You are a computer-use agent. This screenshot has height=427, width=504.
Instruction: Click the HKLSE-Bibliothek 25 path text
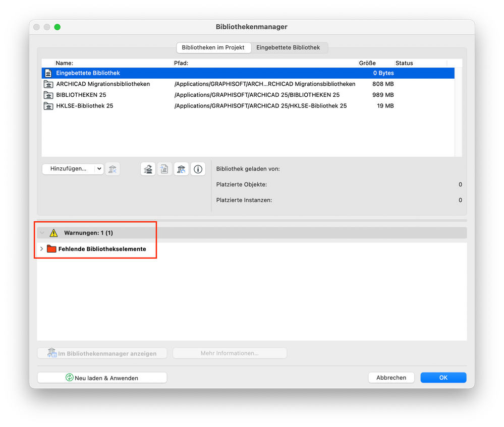(x=260, y=106)
